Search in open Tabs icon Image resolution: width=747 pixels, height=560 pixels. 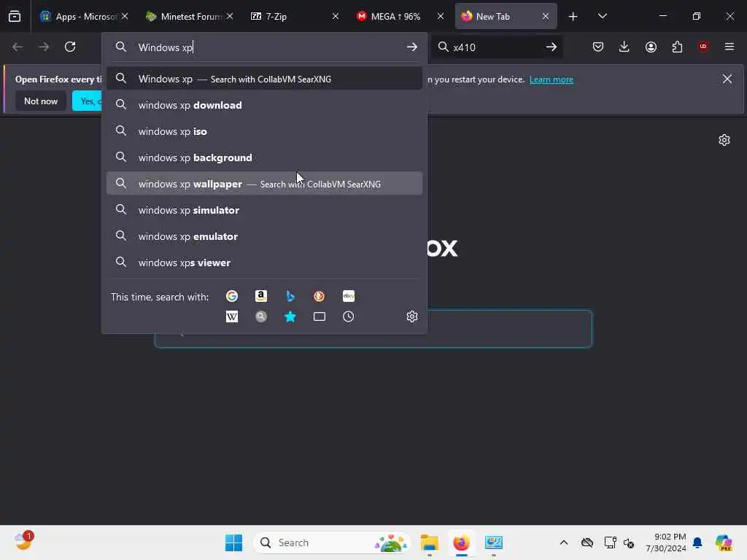(320, 316)
